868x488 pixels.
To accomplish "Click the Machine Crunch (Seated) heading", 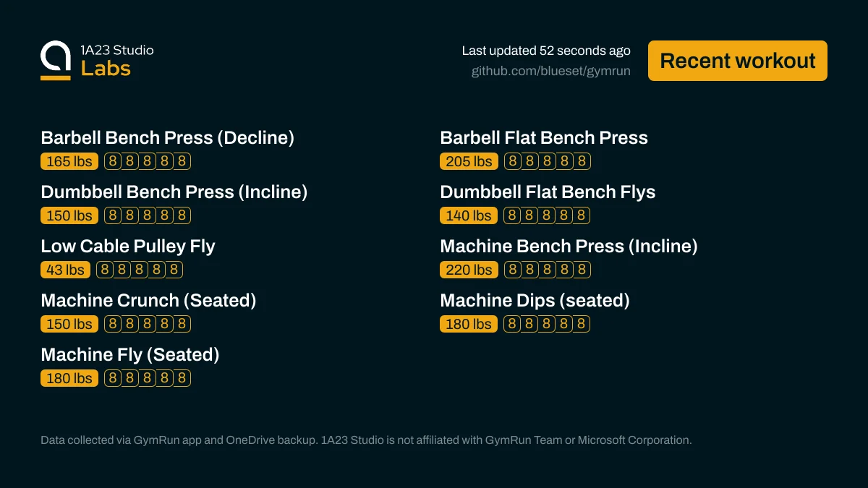I will pyautogui.click(x=148, y=300).
